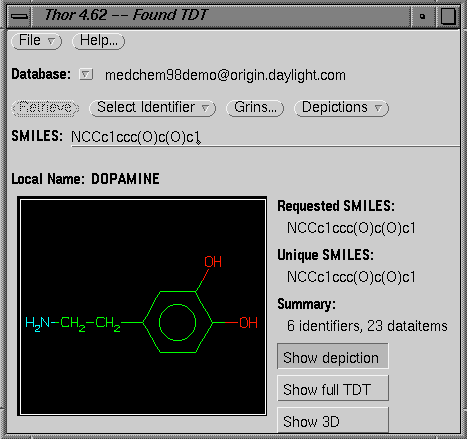467x439 pixels.
Task: Click into the SMILES input field
Action: click(x=265, y=137)
